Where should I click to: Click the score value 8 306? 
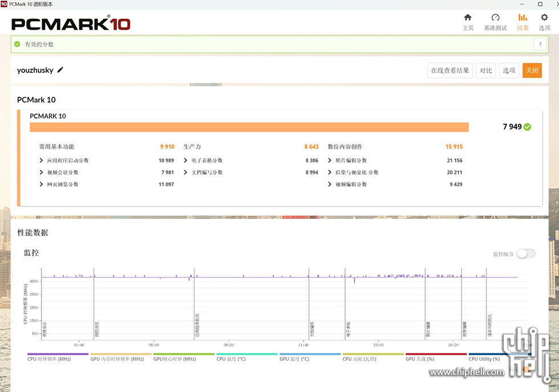311,161
